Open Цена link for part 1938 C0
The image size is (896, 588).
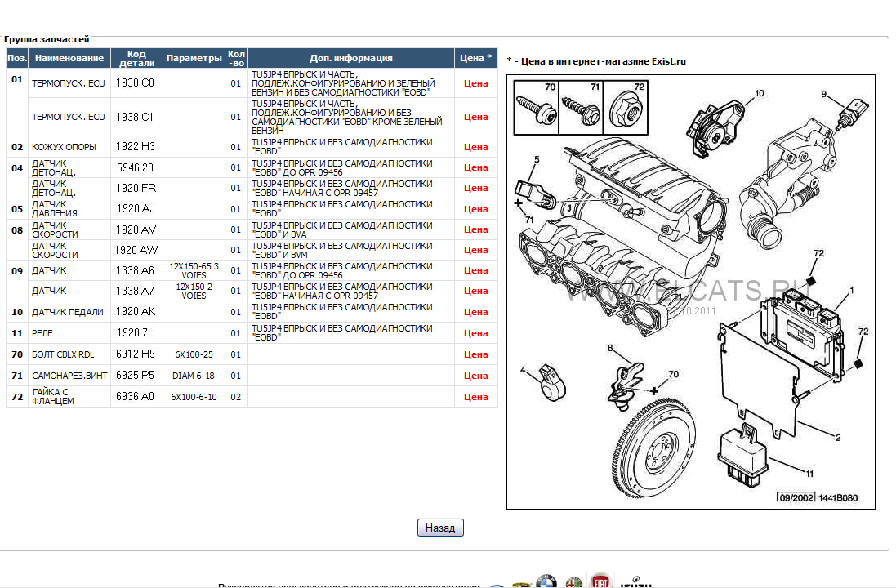pyautogui.click(x=475, y=83)
